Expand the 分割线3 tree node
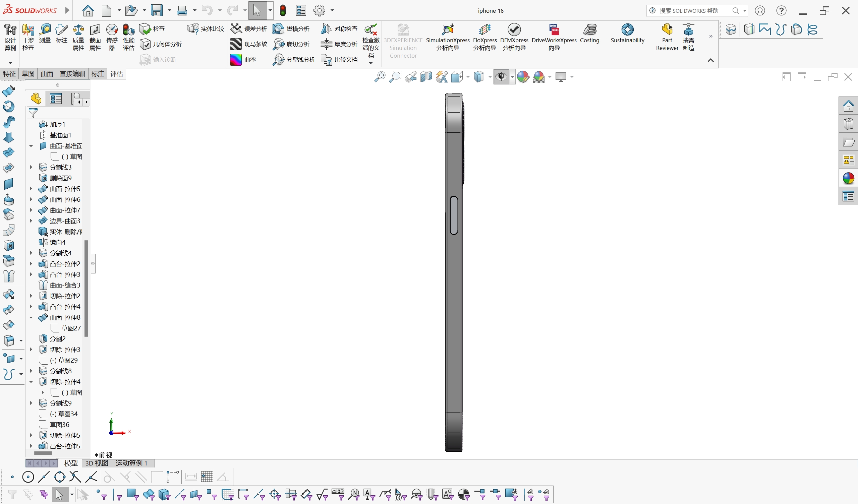This screenshot has width=858, height=504. coord(31,167)
